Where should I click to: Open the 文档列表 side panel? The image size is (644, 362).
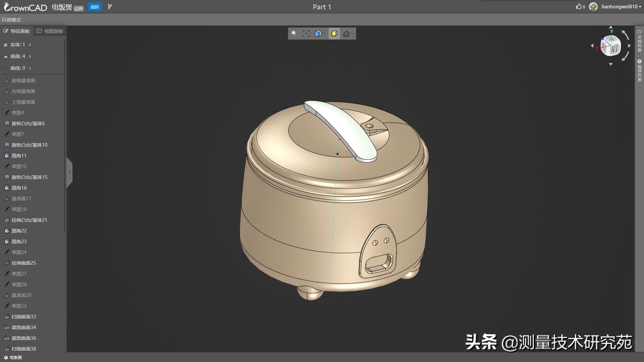[x=639, y=41]
